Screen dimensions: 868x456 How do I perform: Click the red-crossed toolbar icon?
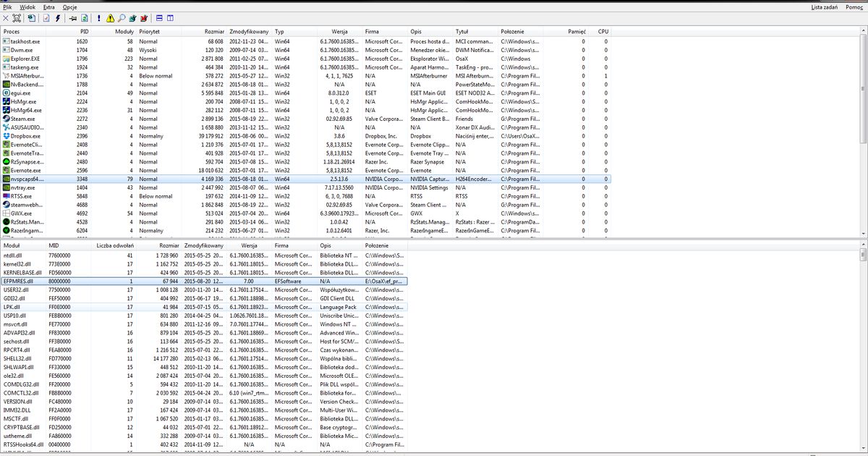[x=144, y=17]
